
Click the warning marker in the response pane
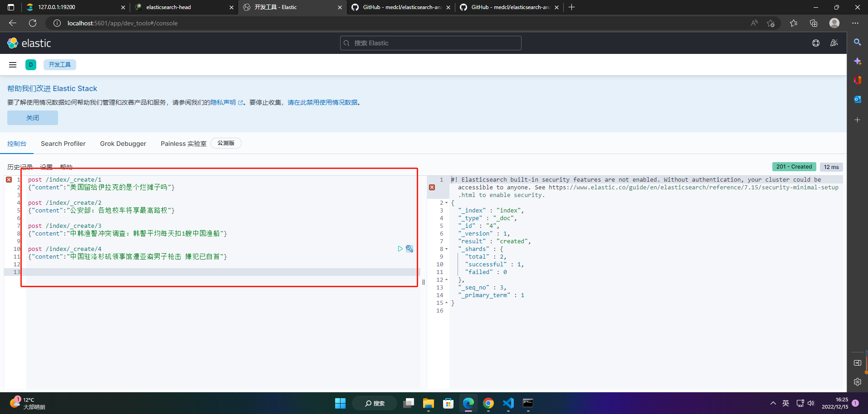[432, 188]
